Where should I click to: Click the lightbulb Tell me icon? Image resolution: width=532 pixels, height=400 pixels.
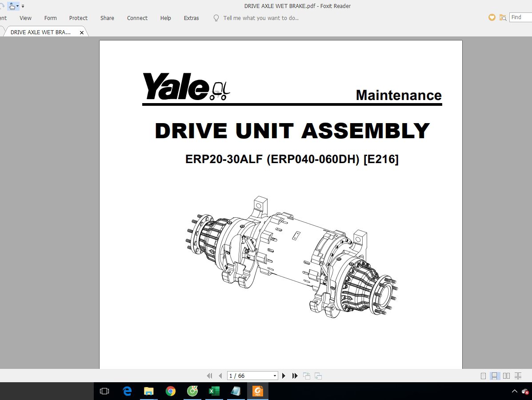click(x=216, y=18)
